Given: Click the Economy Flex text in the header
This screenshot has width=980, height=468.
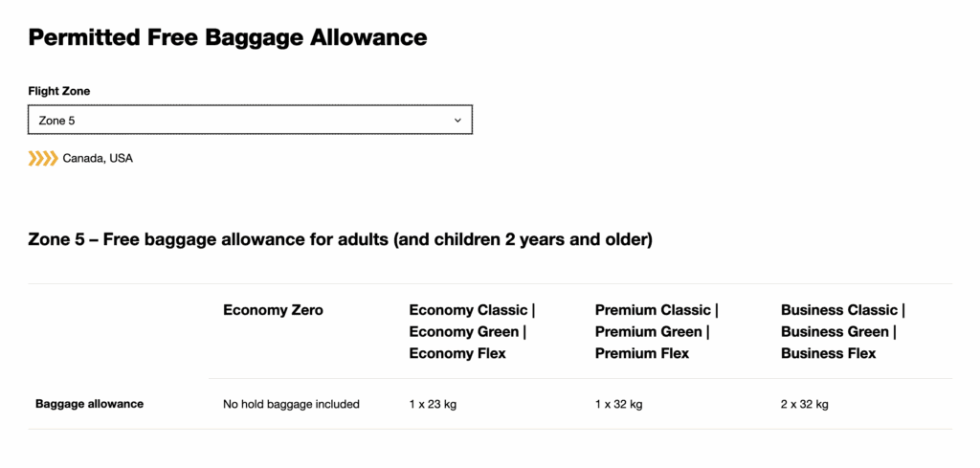Looking at the screenshot, I should [x=457, y=353].
